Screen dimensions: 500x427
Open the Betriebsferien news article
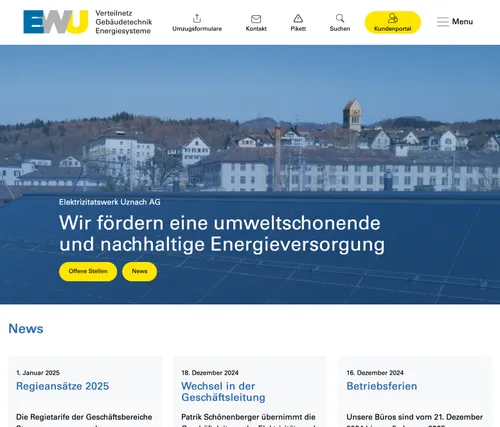(382, 386)
